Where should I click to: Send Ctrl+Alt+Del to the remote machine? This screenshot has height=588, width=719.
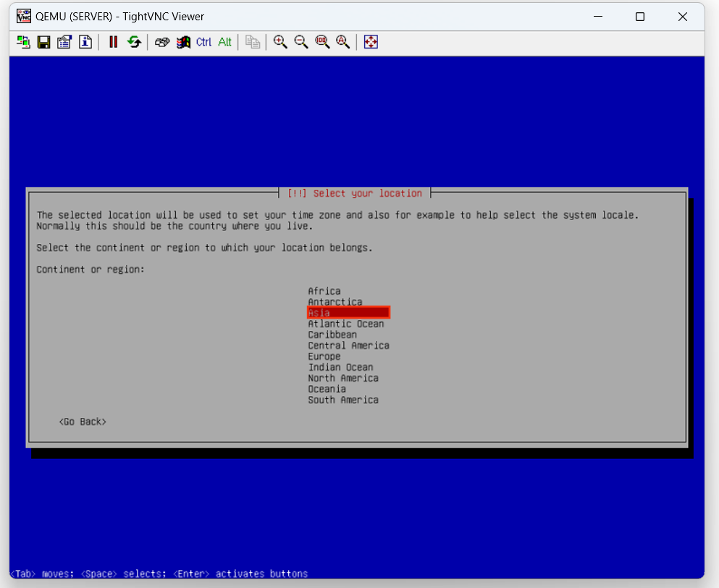coord(162,42)
